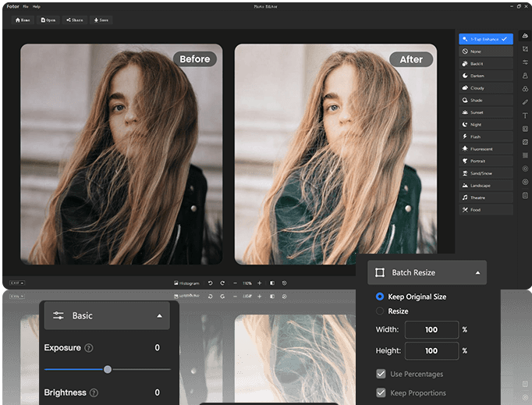Click the Before photo preview
The width and height of the screenshot is (532, 405).
coord(122,155)
